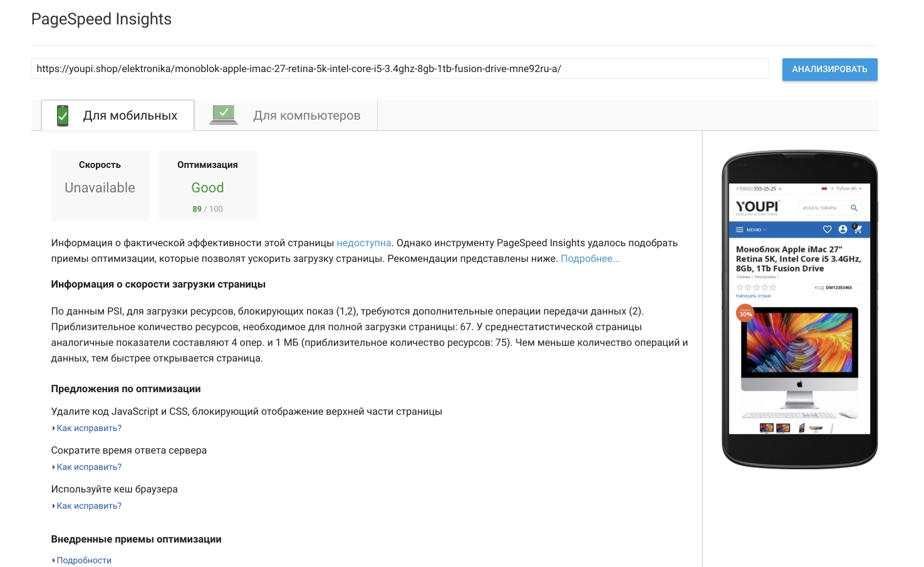Click the Информация о скорости загрузки страницы heading
The width and height of the screenshot is (924, 567).
coord(158,284)
